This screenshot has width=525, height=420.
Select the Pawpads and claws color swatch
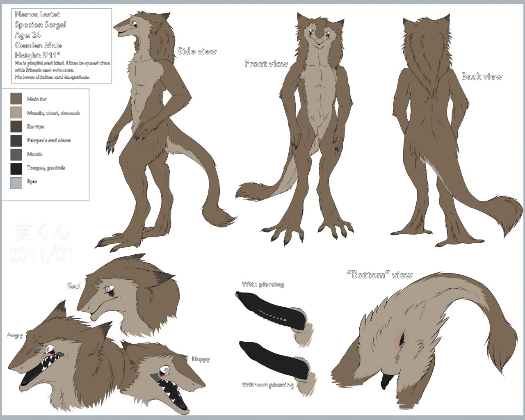pos(16,140)
